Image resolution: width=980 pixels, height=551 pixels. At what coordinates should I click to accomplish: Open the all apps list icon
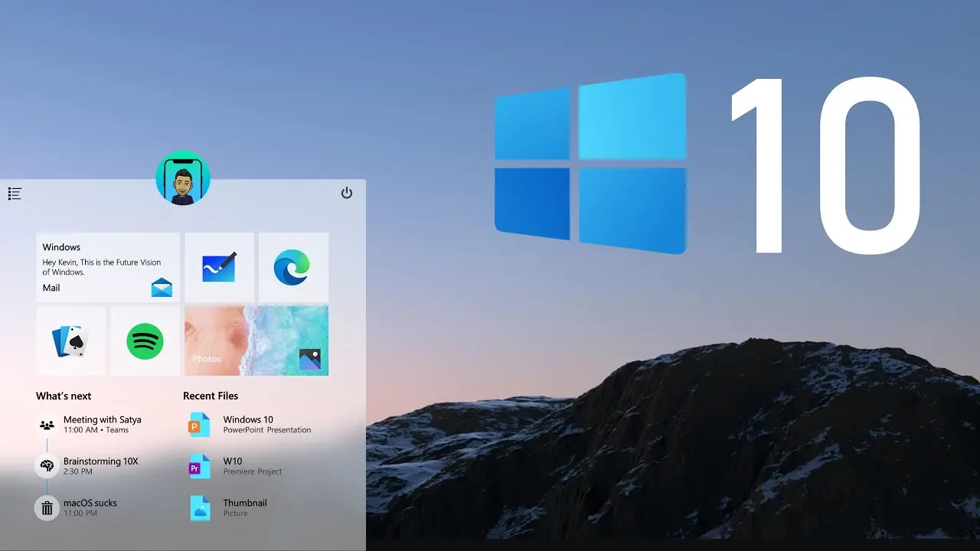[15, 194]
